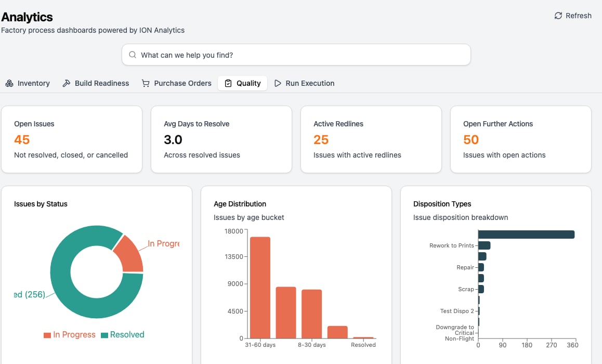The height and width of the screenshot is (364, 602).
Task: Click the 18000 y-axis tick label
Action: pos(234,231)
